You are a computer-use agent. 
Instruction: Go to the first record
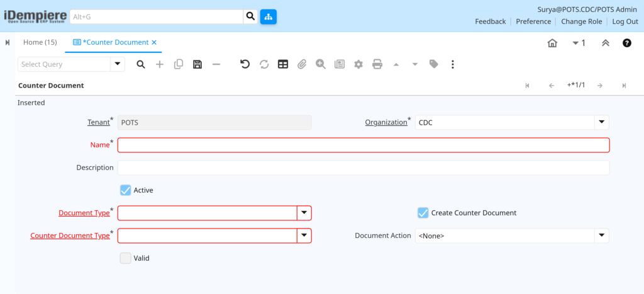(x=528, y=86)
